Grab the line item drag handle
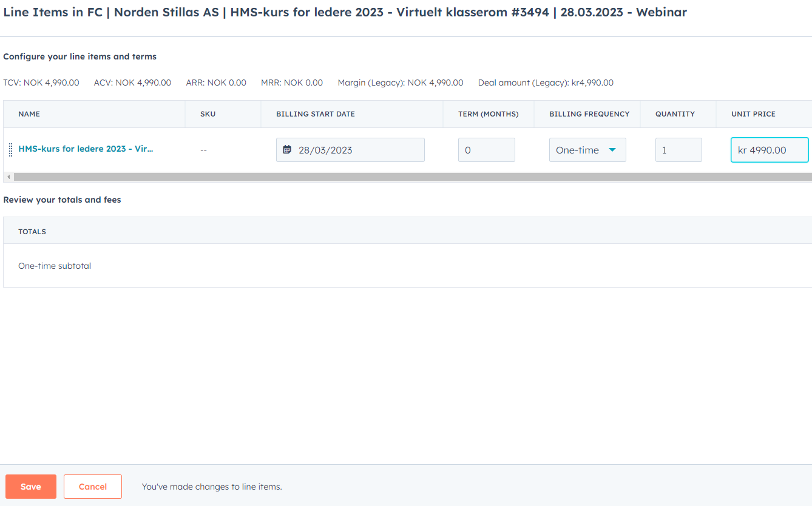This screenshot has height=506, width=812. [x=10, y=150]
